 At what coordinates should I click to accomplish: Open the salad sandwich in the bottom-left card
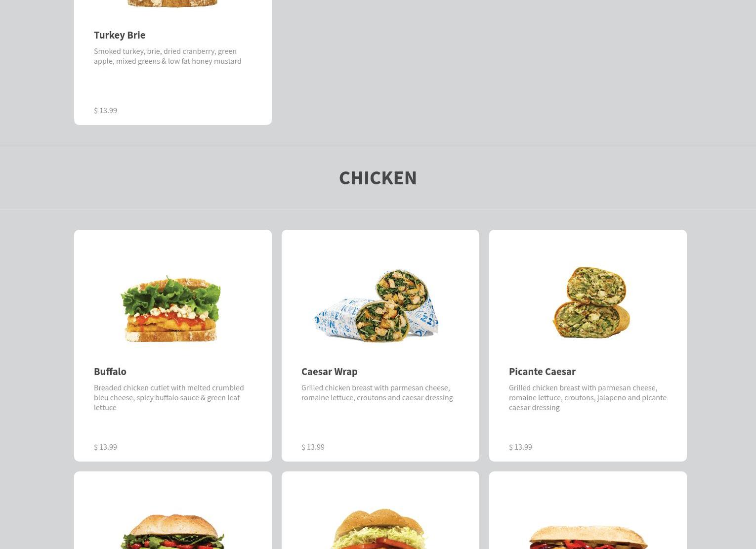click(x=172, y=531)
